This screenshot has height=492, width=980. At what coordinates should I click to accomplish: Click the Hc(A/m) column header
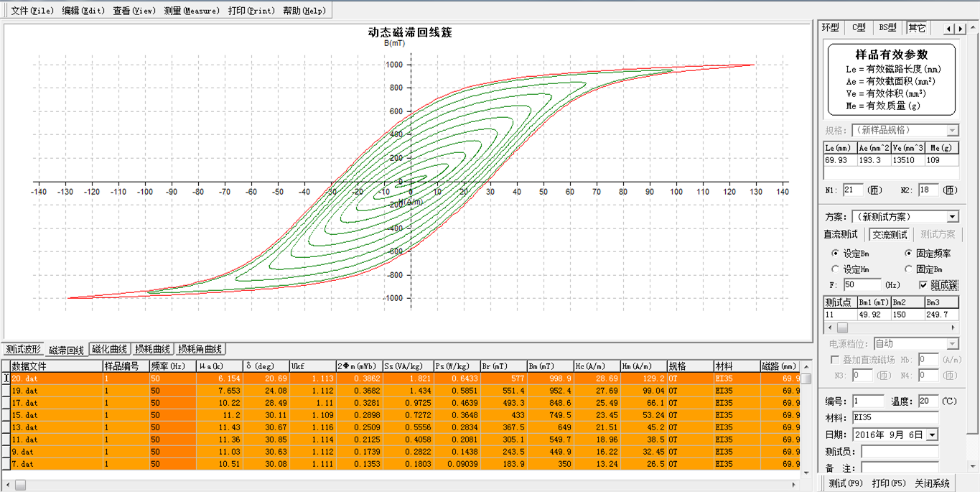click(x=597, y=366)
